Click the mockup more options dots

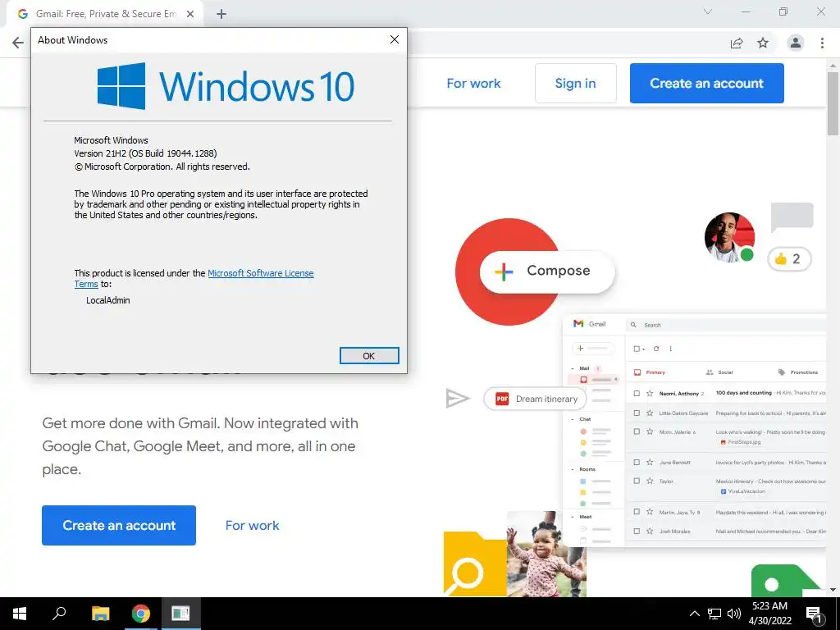671,349
